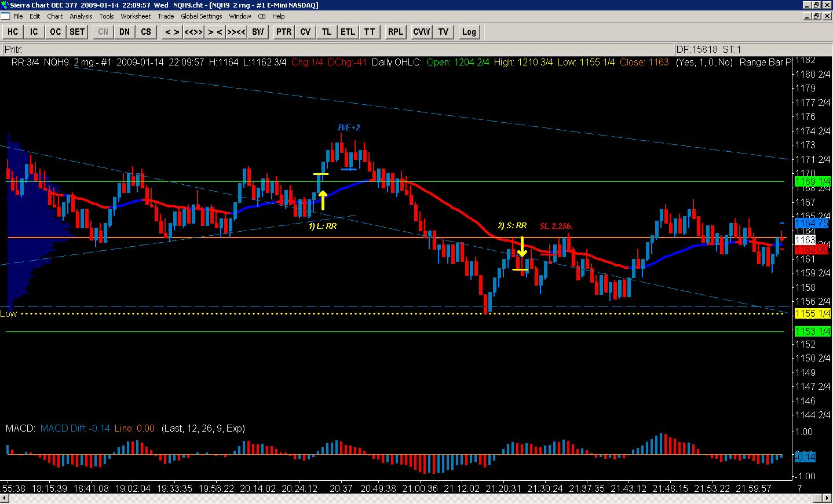Click the 20:37 time axis label
The image size is (833, 504).
(x=341, y=488)
